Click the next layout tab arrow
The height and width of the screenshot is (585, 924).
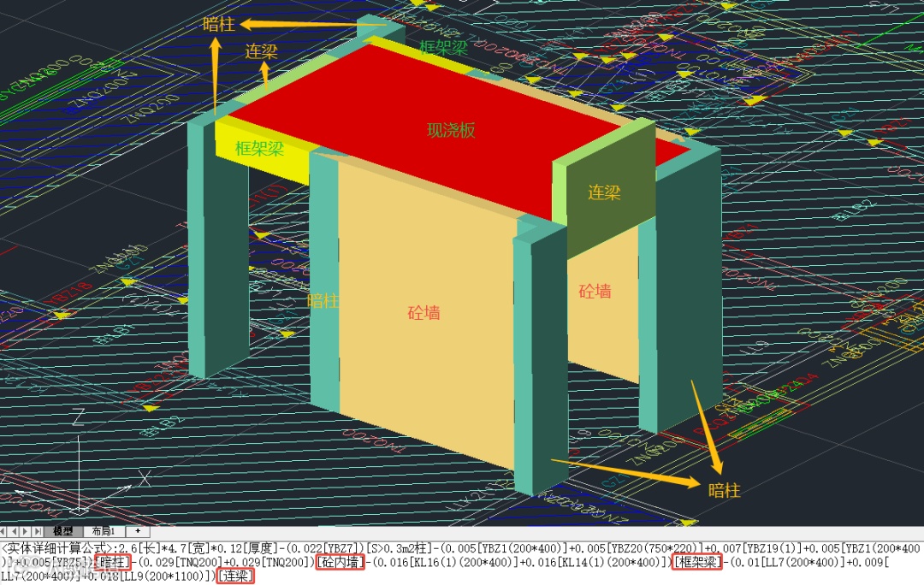[26, 531]
